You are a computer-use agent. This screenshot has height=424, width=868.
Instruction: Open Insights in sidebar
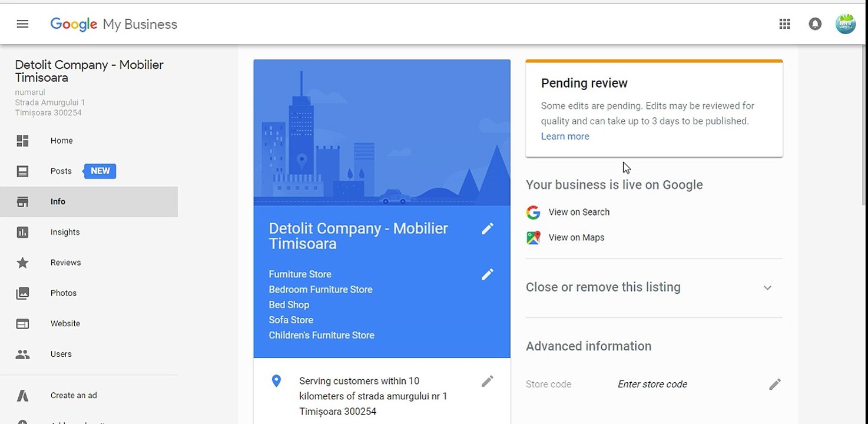click(65, 232)
